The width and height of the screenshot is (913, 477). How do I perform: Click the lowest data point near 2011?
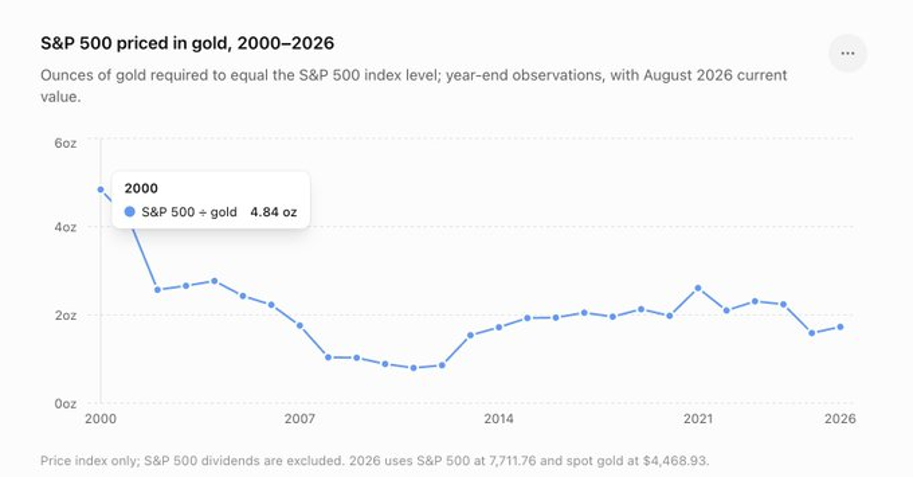coord(413,368)
